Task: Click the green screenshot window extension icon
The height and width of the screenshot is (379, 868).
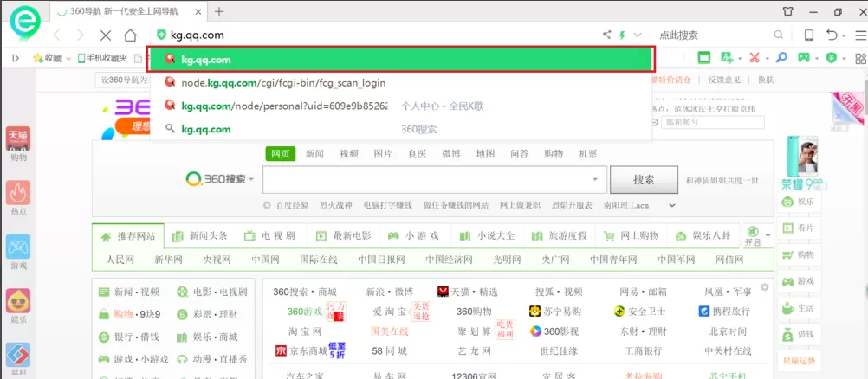Action: point(703,57)
